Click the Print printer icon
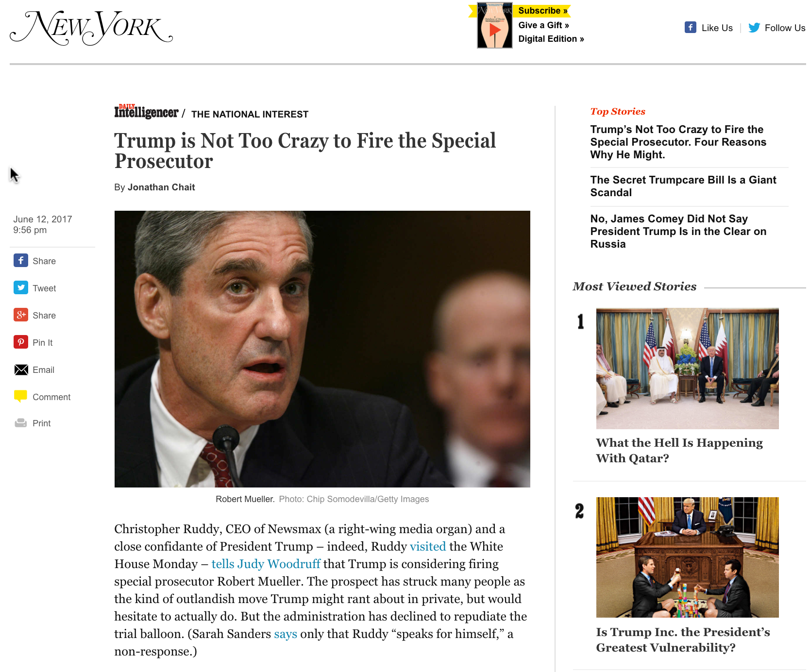The height and width of the screenshot is (672, 810). [x=21, y=423]
